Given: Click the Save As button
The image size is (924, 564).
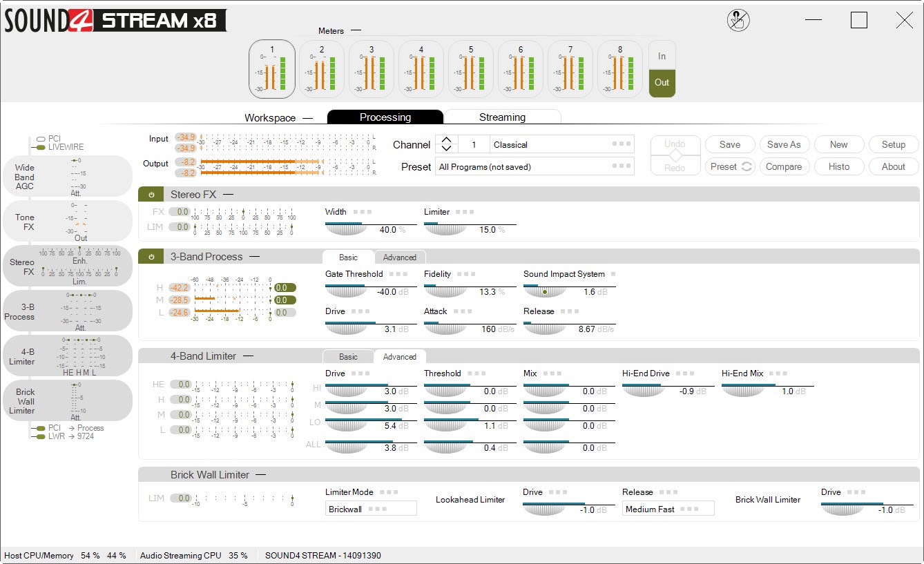Looking at the screenshot, I should click(x=784, y=144).
